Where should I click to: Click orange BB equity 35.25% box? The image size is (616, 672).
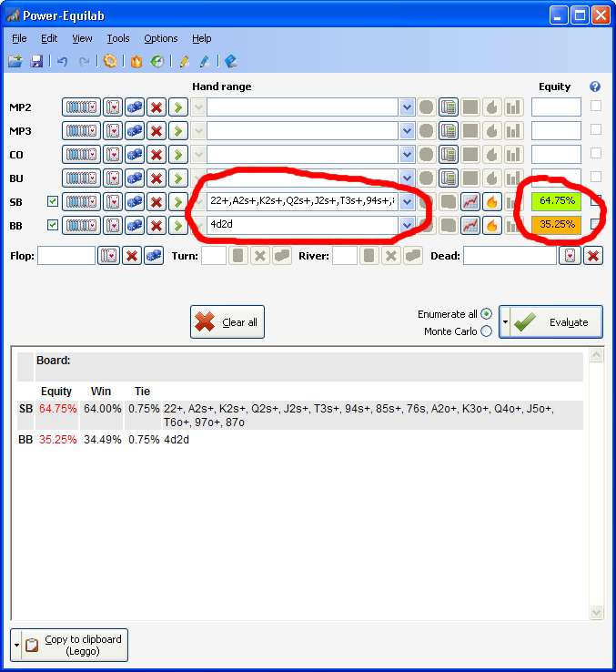(x=557, y=225)
